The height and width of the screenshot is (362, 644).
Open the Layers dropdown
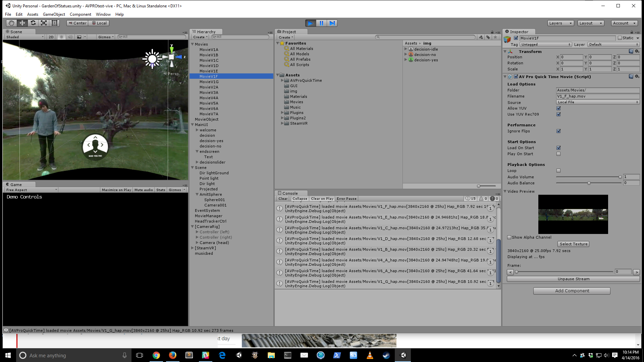(x=560, y=23)
